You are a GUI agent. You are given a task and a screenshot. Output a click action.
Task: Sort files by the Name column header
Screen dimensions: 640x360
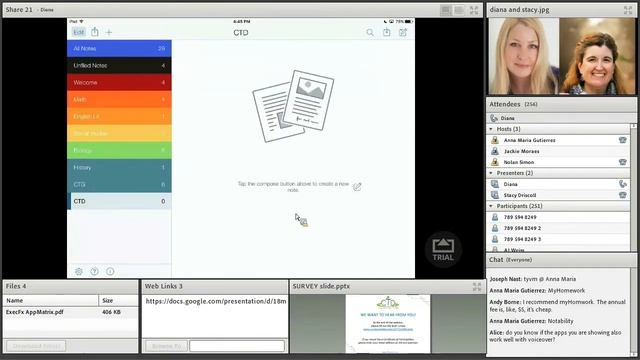pos(51,300)
